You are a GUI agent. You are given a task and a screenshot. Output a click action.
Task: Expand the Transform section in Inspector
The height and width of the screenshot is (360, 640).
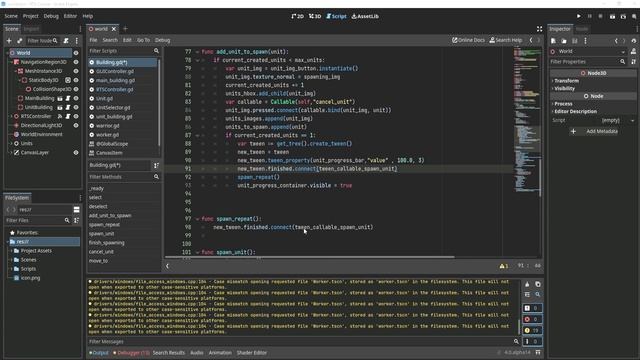566,81
